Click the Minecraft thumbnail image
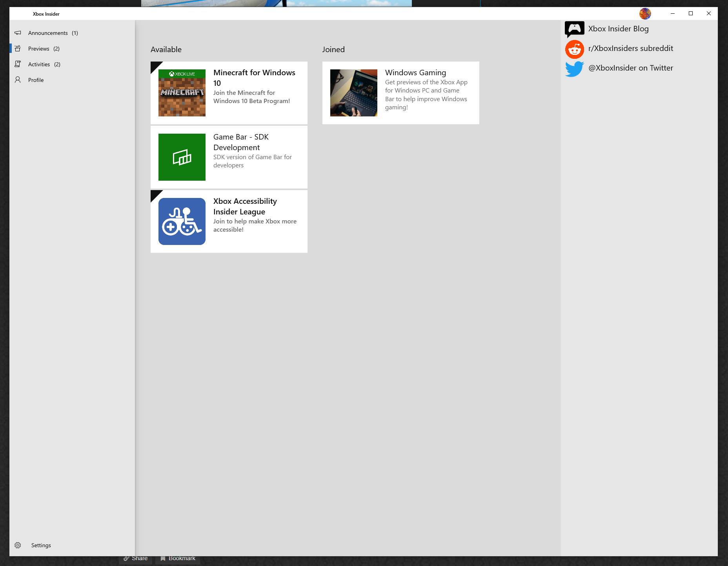 tap(182, 93)
